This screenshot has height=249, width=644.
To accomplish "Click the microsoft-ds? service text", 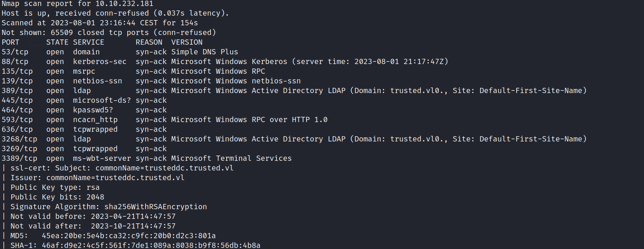I will click(102, 100).
